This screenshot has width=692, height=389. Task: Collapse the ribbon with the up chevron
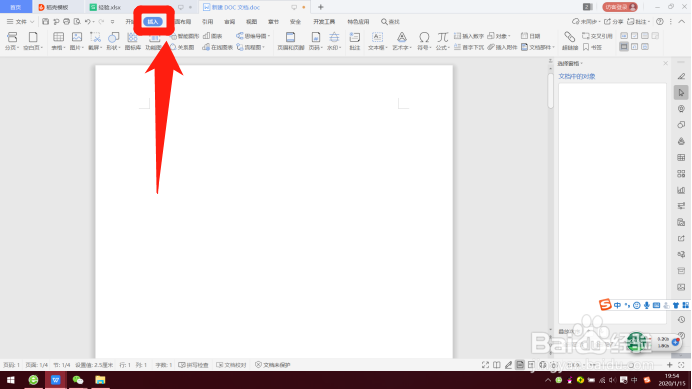tap(681, 21)
